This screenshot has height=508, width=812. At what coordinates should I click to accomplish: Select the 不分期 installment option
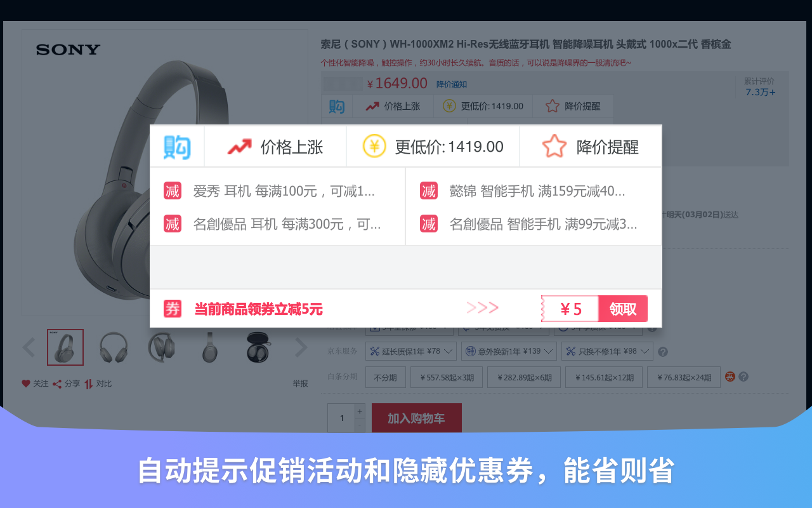(385, 377)
